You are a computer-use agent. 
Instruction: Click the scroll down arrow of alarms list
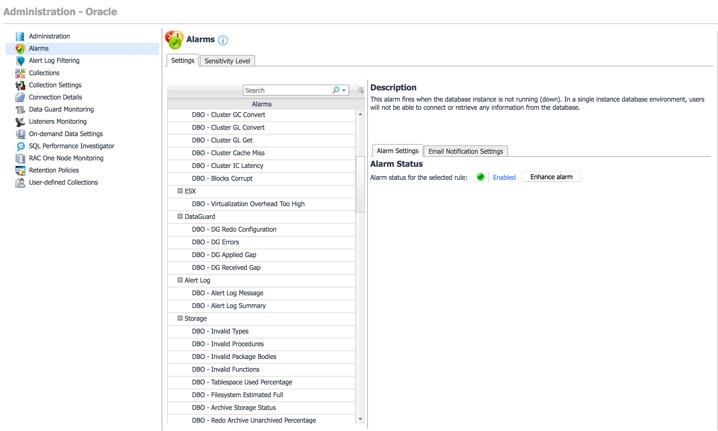pos(360,419)
